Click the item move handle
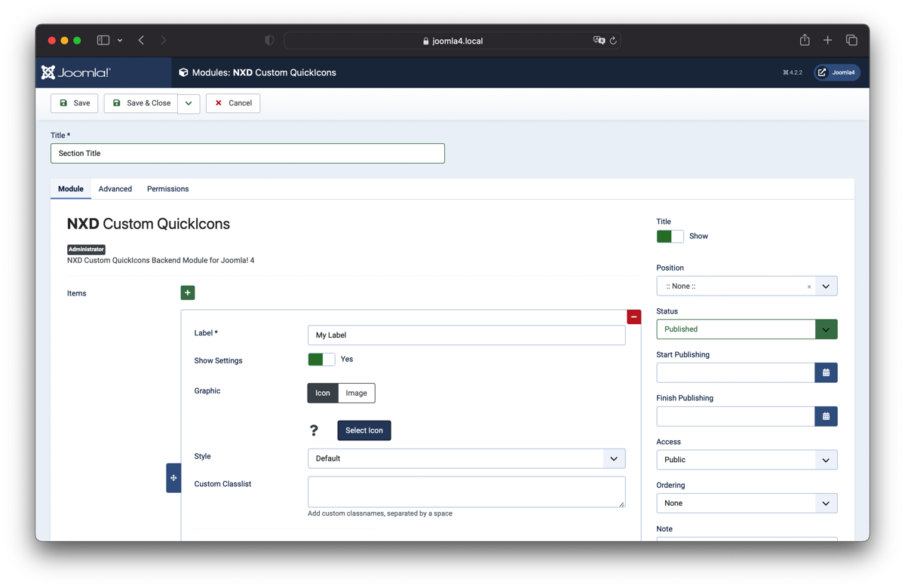The image size is (905, 588). point(173,478)
